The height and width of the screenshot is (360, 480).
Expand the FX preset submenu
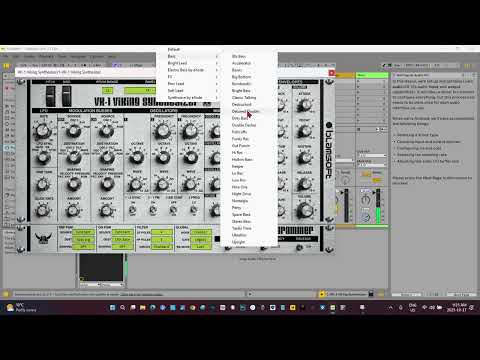pos(189,77)
